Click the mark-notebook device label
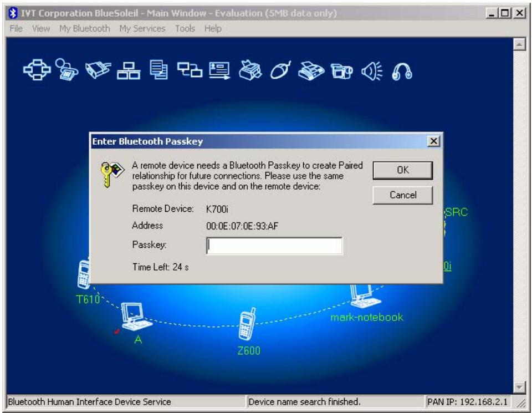The image size is (532, 413). pos(367,317)
